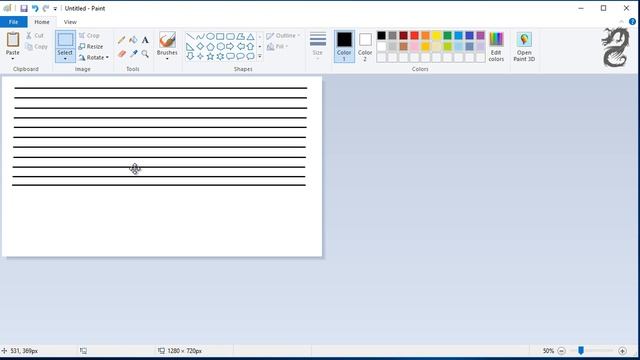Viewport: 640px width, 360px height.
Task: Click Open Paint 3D button
Action: tap(524, 46)
